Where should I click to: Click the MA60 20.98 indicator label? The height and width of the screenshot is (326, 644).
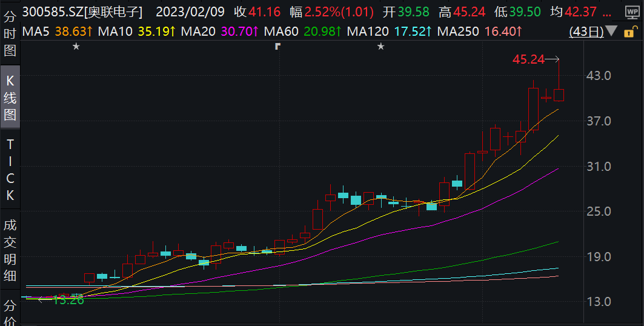[303, 31]
